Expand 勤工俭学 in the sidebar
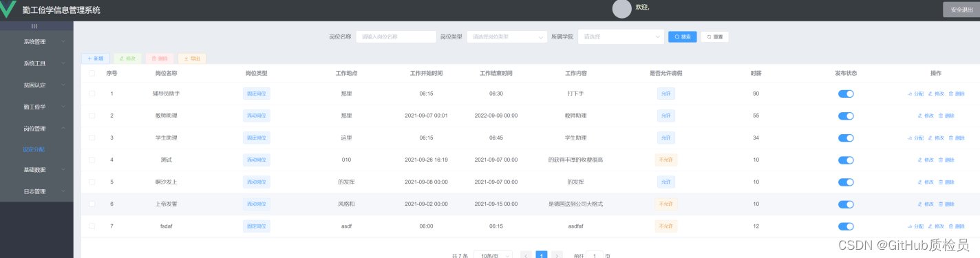The height and width of the screenshot is (258, 980). tap(36, 107)
